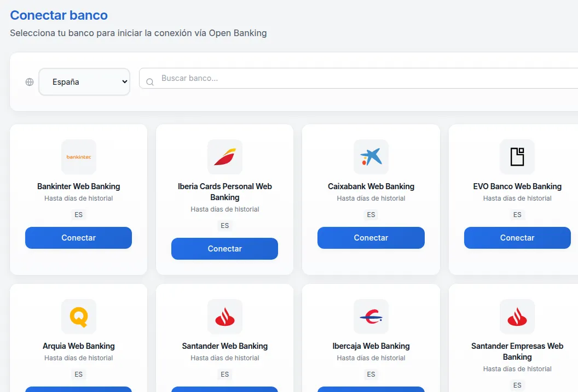Image resolution: width=578 pixels, height=392 pixels.
Task: Click the EVO Banco logo icon
Action: tap(517, 157)
